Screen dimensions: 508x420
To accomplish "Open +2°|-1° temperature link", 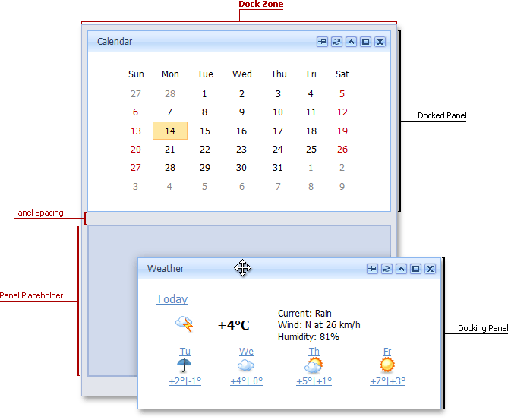I will coord(185,381).
